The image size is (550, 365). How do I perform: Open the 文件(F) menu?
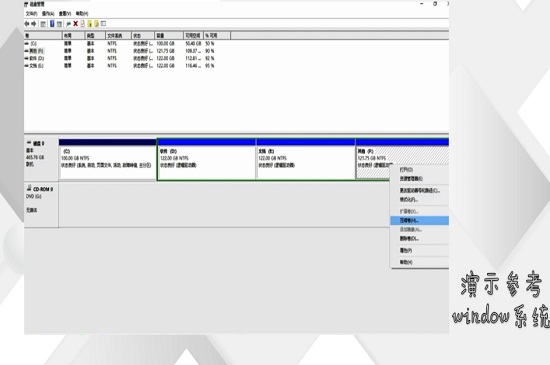coord(31,14)
